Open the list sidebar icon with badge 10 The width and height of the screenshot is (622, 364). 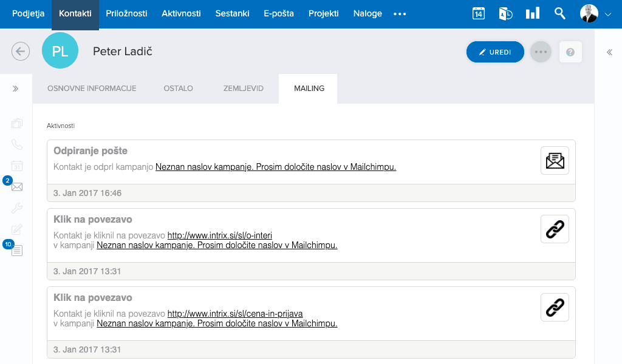point(16,251)
